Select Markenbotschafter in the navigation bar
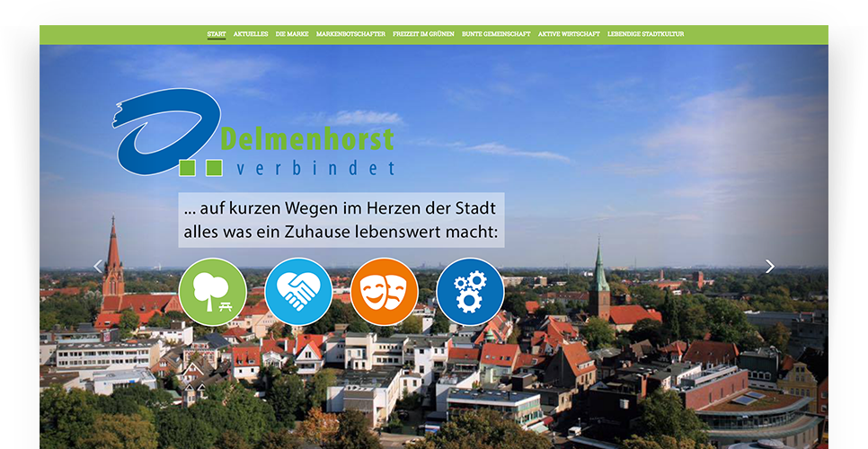The image size is (868, 449). pos(350,34)
